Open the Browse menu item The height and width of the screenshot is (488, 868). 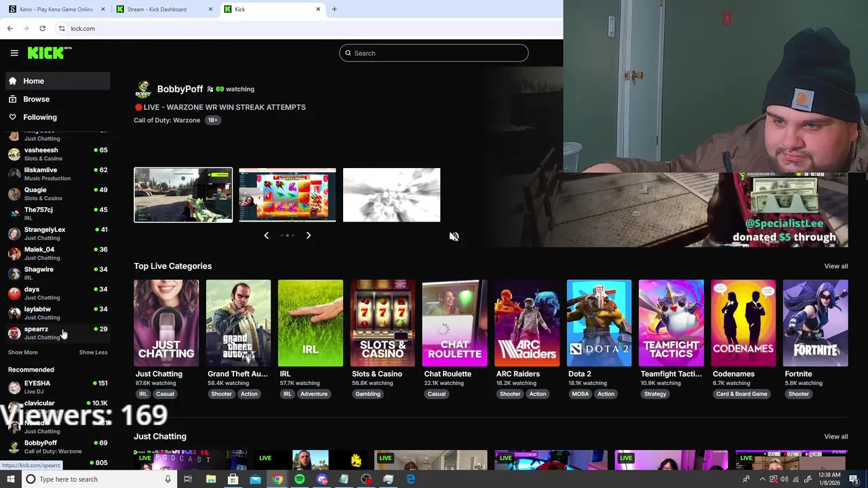coord(58,99)
